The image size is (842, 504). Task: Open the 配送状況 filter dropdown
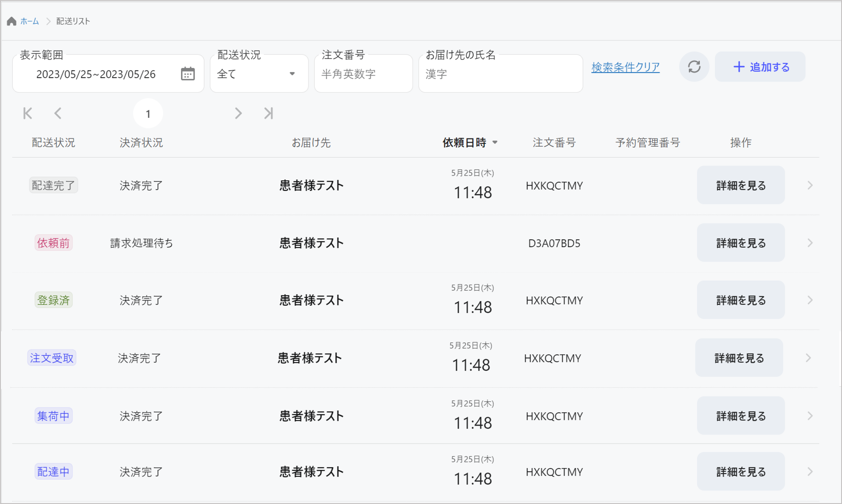259,74
